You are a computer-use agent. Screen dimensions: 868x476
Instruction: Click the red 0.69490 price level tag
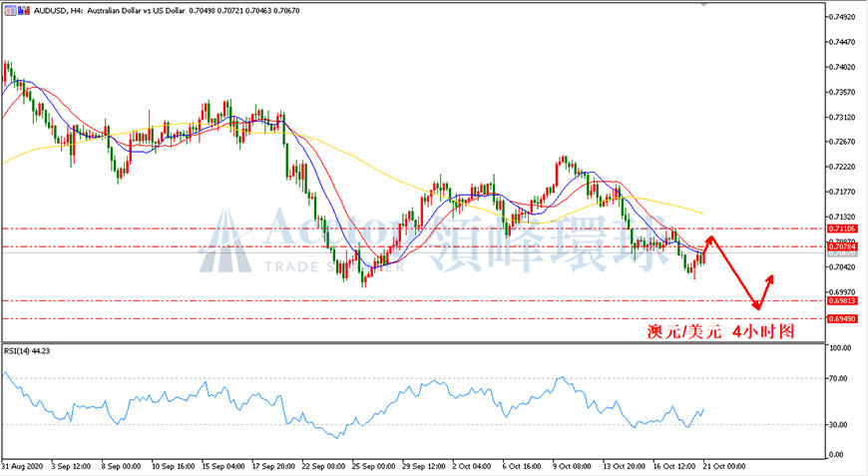[x=842, y=318]
